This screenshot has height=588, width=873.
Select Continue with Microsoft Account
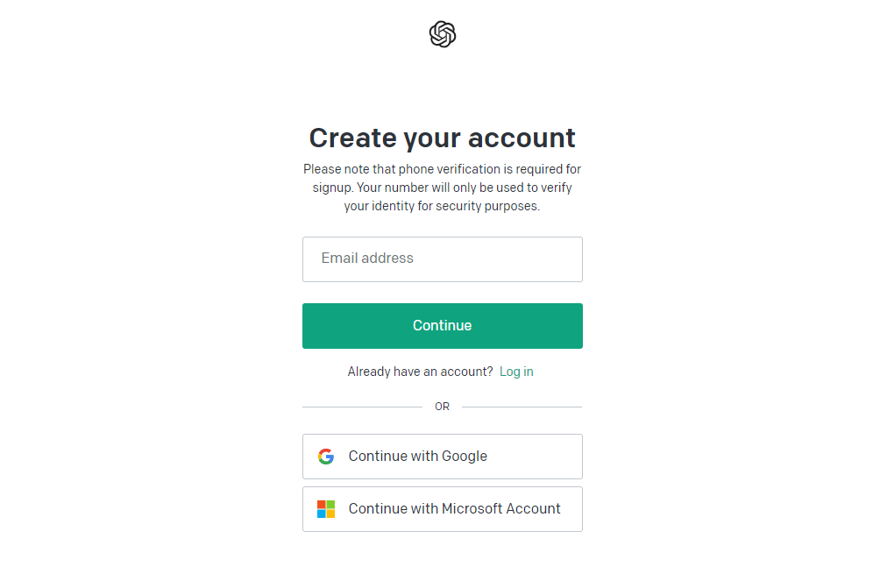pos(442,508)
